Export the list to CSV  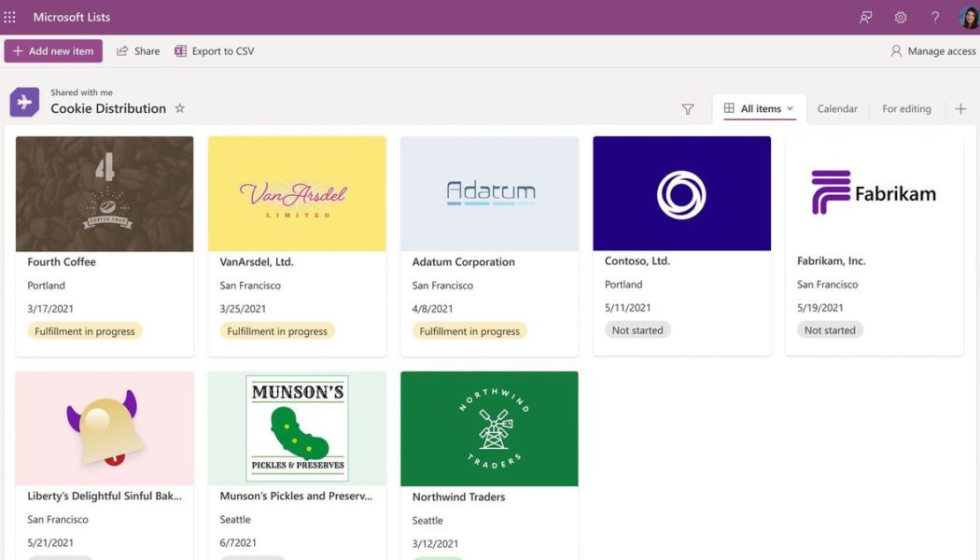(214, 50)
